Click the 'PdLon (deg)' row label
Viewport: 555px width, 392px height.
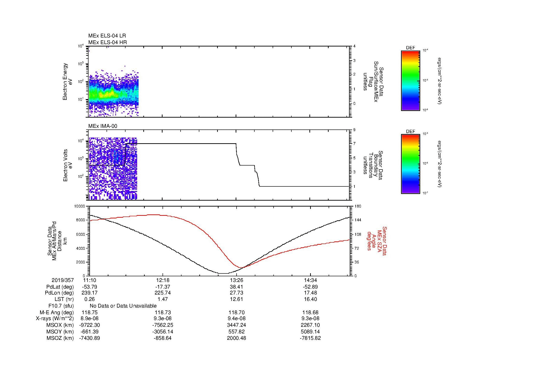(59, 293)
